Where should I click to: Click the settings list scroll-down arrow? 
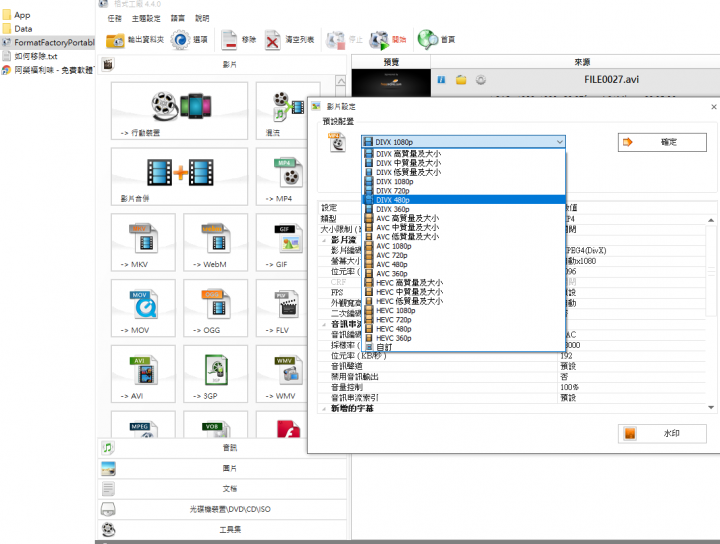pos(711,407)
